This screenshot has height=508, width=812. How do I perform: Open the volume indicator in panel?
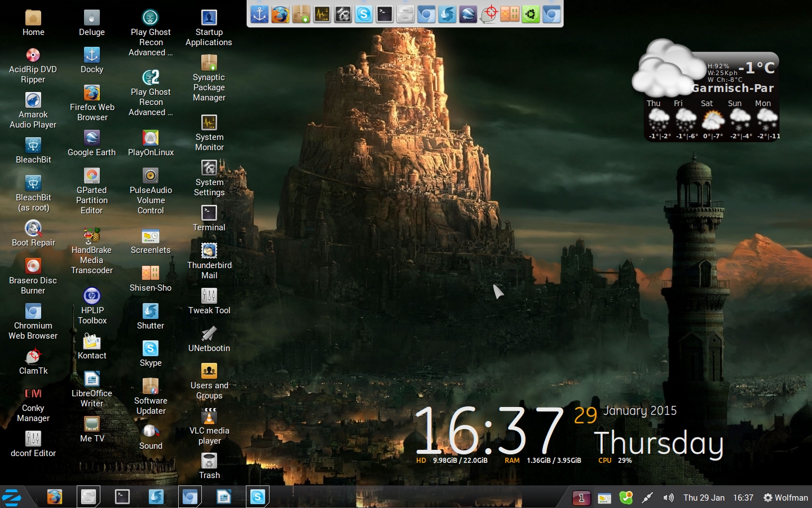668,497
